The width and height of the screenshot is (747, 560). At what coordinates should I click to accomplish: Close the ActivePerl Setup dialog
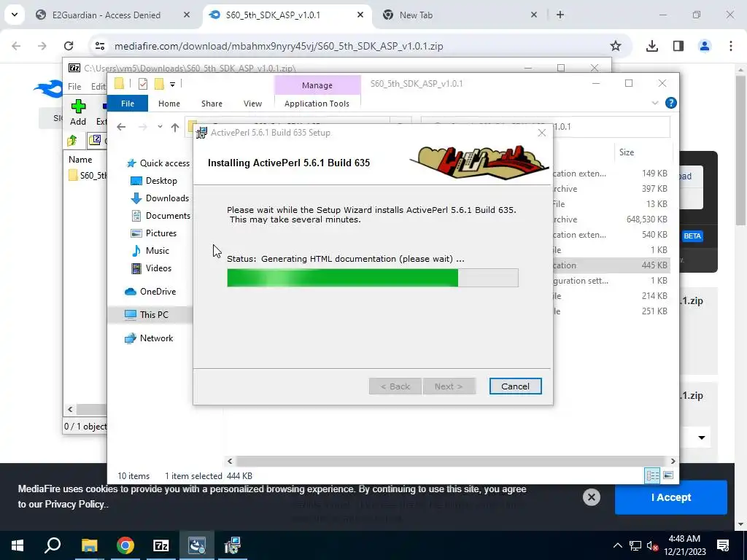(542, 133)
